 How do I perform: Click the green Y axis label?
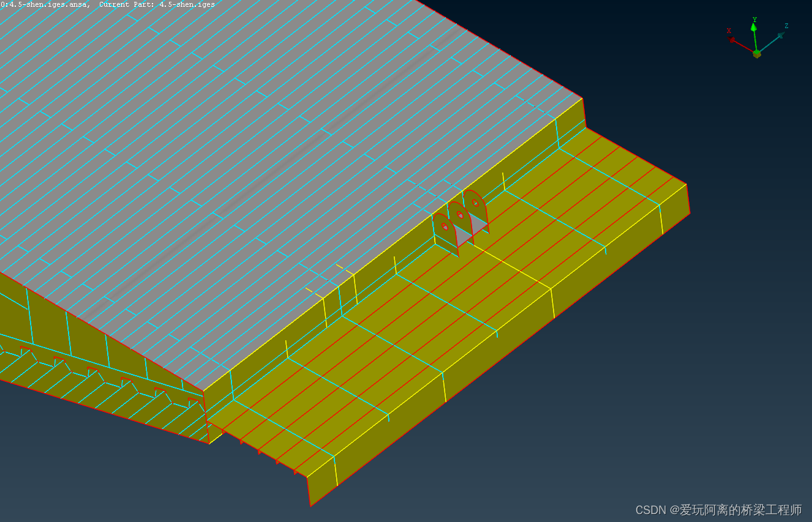[x=754, y=20]
